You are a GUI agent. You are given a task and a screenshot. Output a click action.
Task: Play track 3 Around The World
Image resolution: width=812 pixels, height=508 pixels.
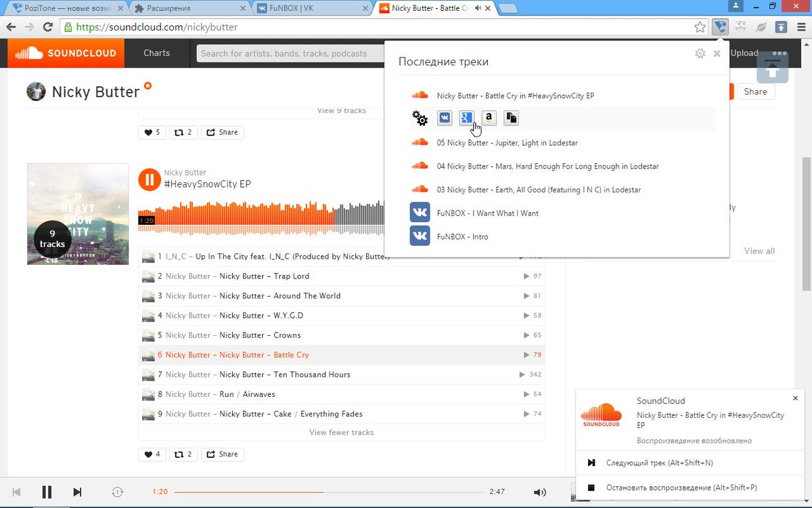(x=342, y=296)
